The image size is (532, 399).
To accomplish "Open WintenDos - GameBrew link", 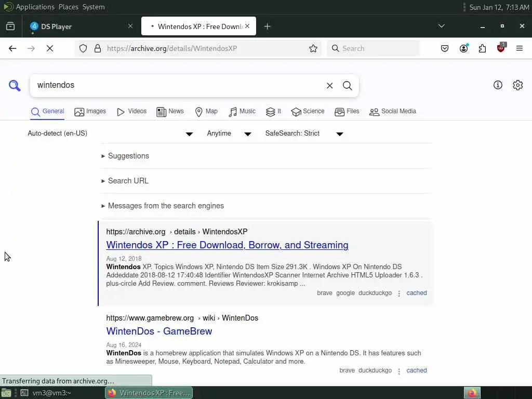I will [x=159, y=331].
